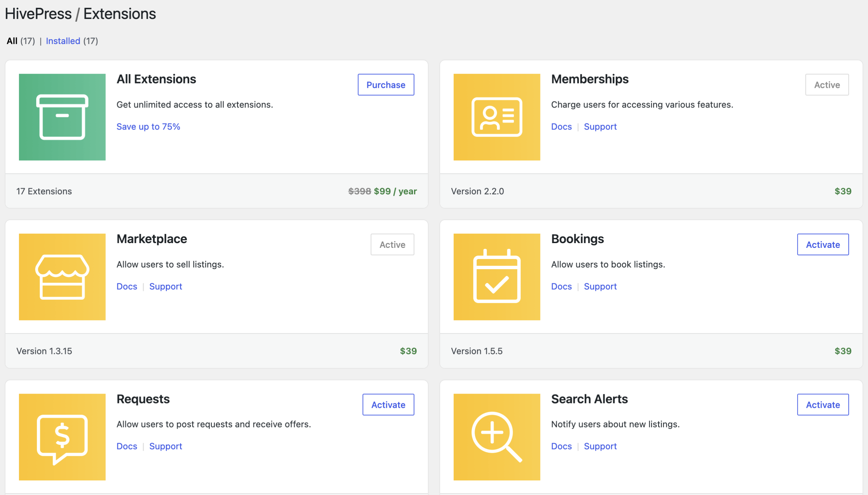
Task: Click the Marketplace title
Action: click(152, 239)
